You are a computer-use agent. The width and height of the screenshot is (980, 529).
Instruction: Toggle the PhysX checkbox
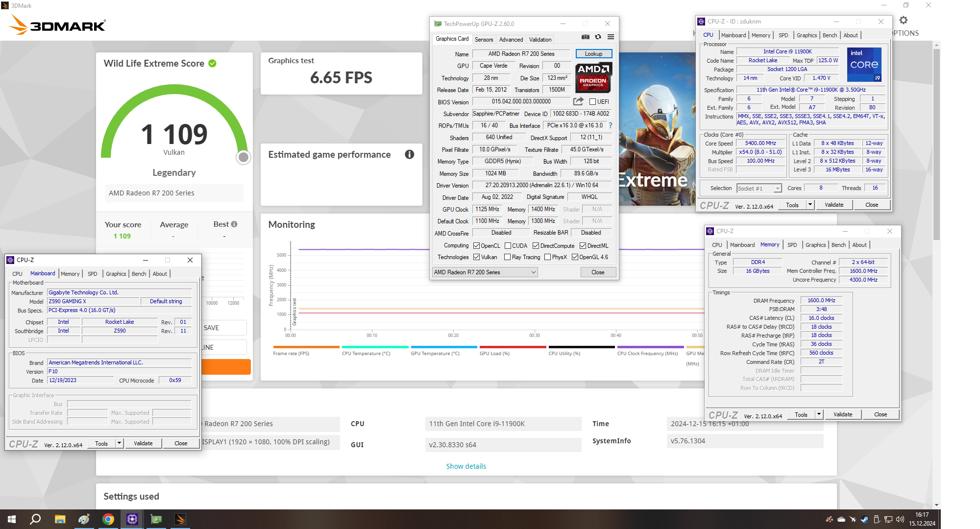click(548, 257)
